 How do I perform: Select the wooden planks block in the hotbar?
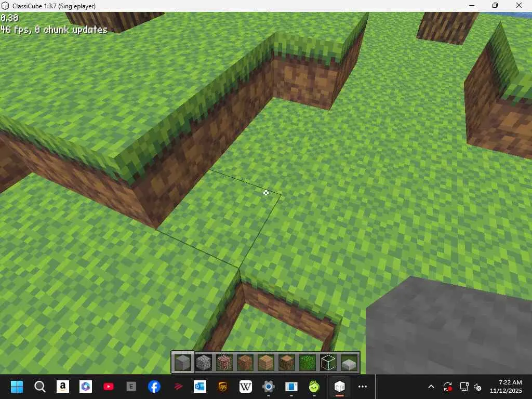pos(265,362)
